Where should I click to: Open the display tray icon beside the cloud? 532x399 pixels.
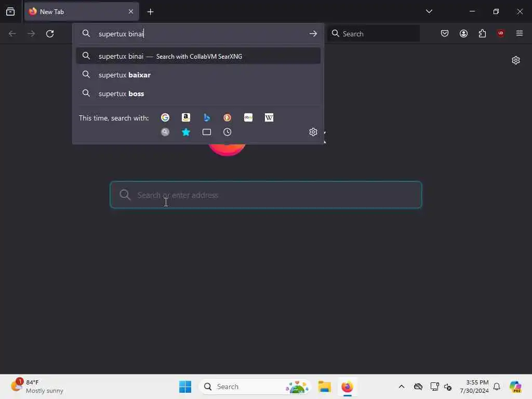(x=434, y=387)
